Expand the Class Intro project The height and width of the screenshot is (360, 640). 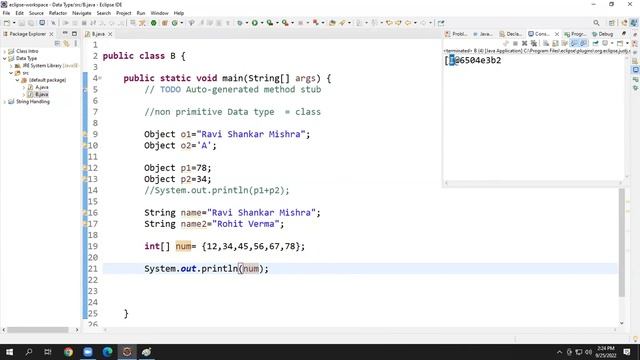[4, 51]
